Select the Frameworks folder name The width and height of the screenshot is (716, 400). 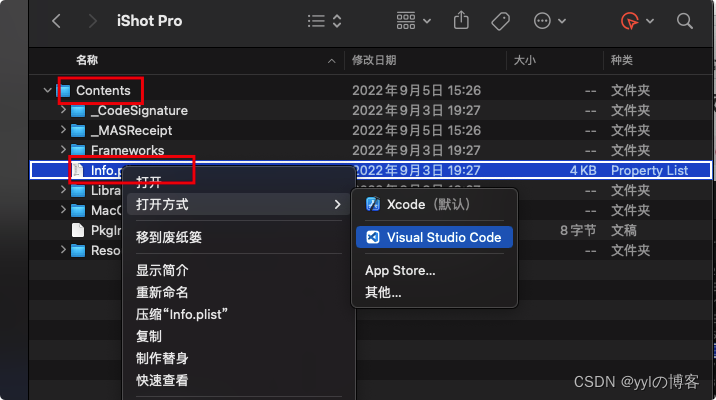(127, 150)
